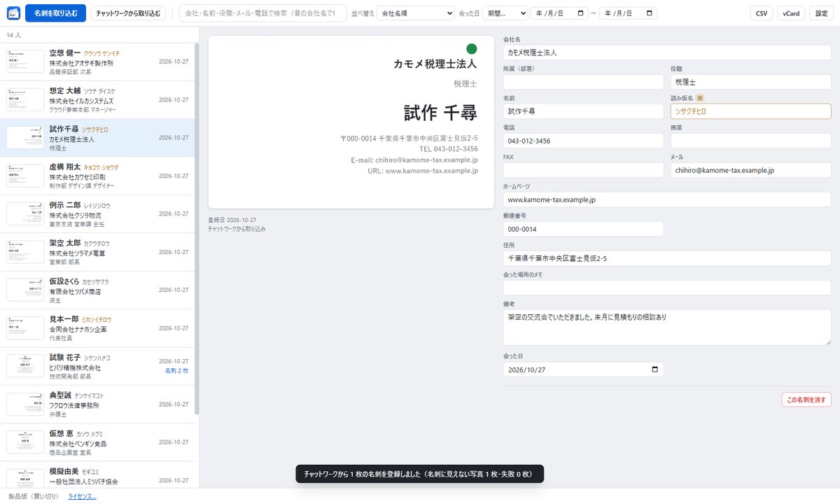The width and height of the screenshot is (840, 504).
Task: Open calendar picker of the end date filter
Action: (x=649, y=13)
